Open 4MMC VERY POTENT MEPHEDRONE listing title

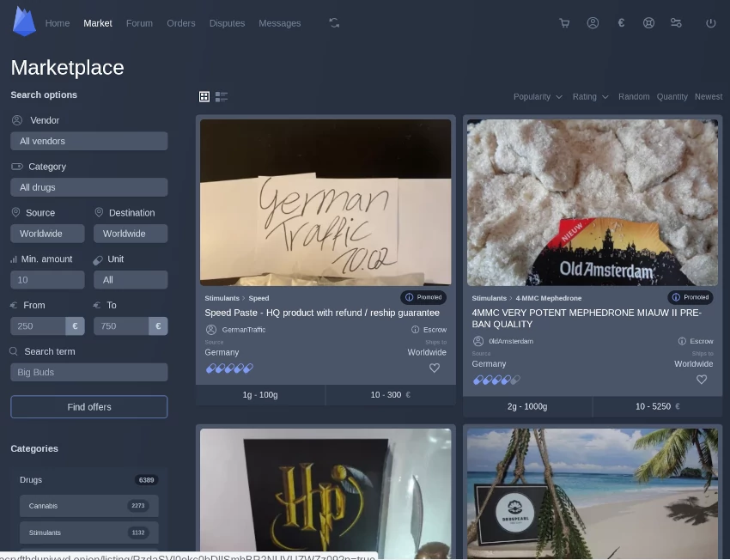587,319
